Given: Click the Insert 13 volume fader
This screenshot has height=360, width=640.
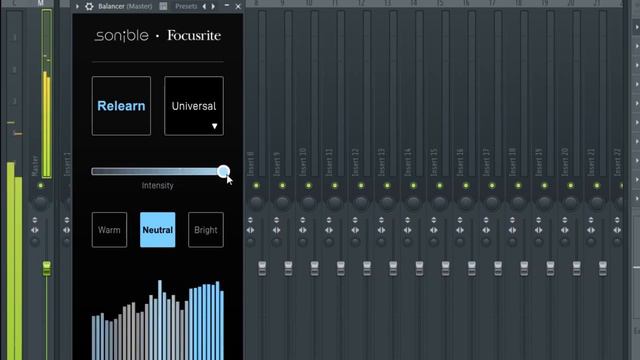Looking at the screenshot, I should [x=393, y=268].
